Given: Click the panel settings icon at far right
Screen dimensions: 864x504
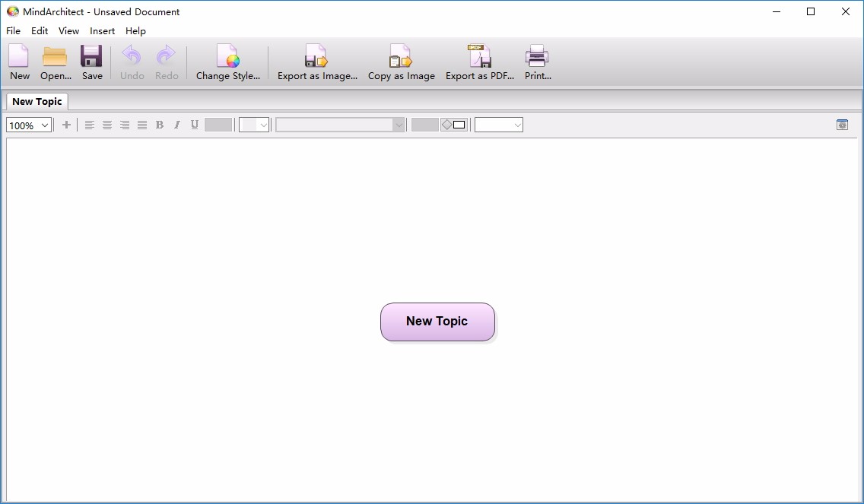Looking at the screenshot, I should click(842, 125).
